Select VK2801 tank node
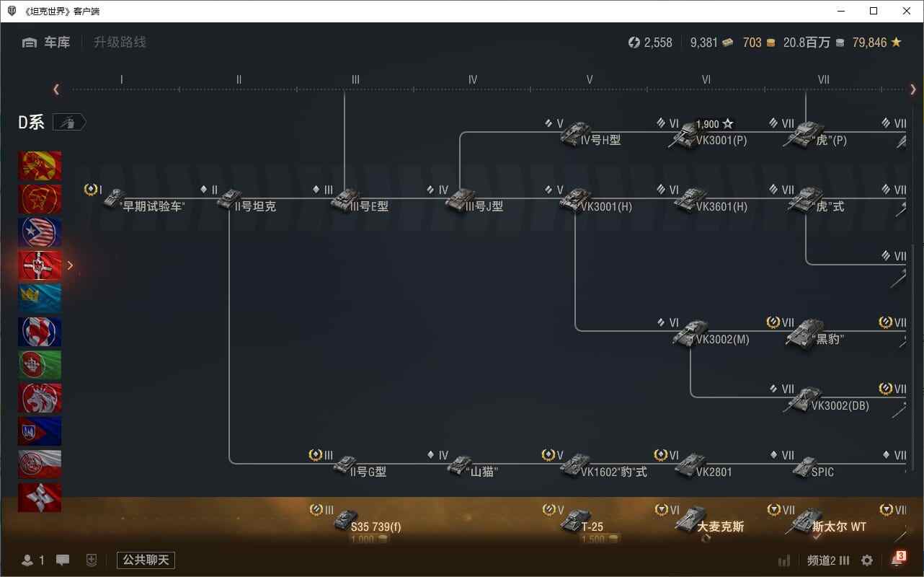This screenshot has width=924, height=577. [x=703, y=466]
